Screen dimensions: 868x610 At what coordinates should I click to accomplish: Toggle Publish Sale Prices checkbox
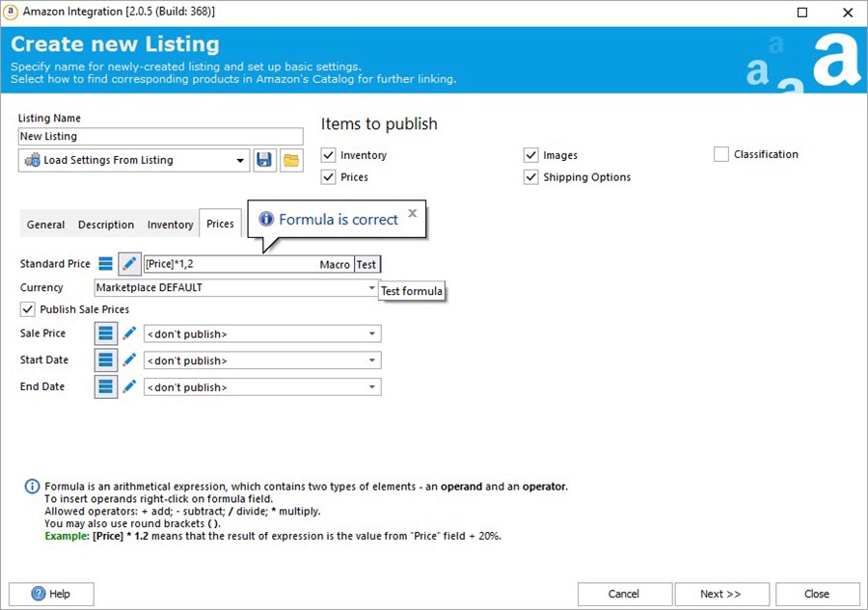[x=27, y=309]
